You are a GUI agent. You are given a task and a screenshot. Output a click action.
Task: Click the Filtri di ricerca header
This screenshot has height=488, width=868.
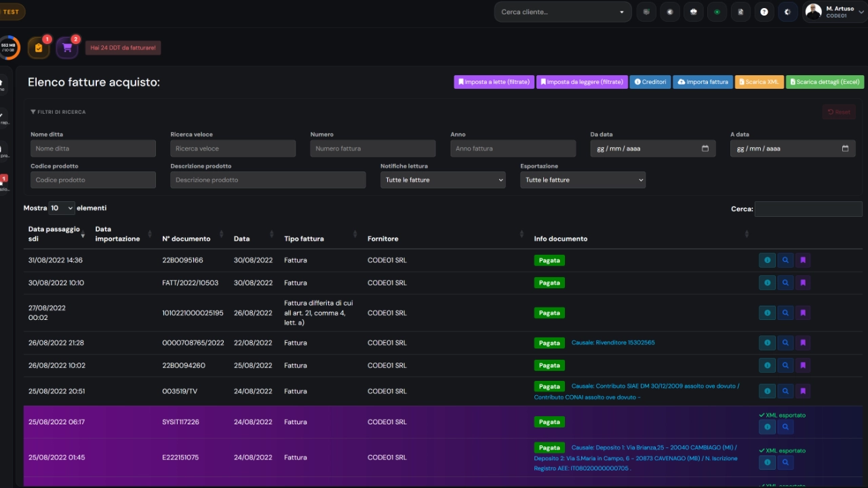point(58,112)
